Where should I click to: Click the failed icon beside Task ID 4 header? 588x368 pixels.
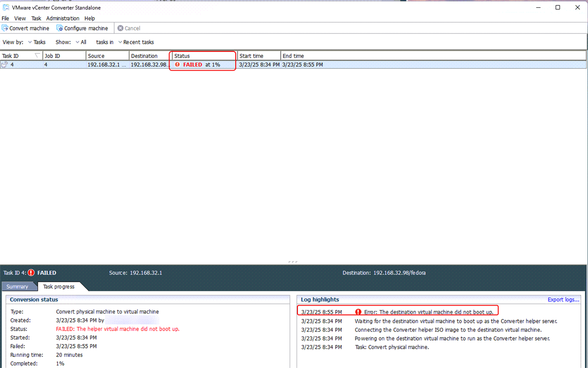pyautogui.click(x=31, y=273)
